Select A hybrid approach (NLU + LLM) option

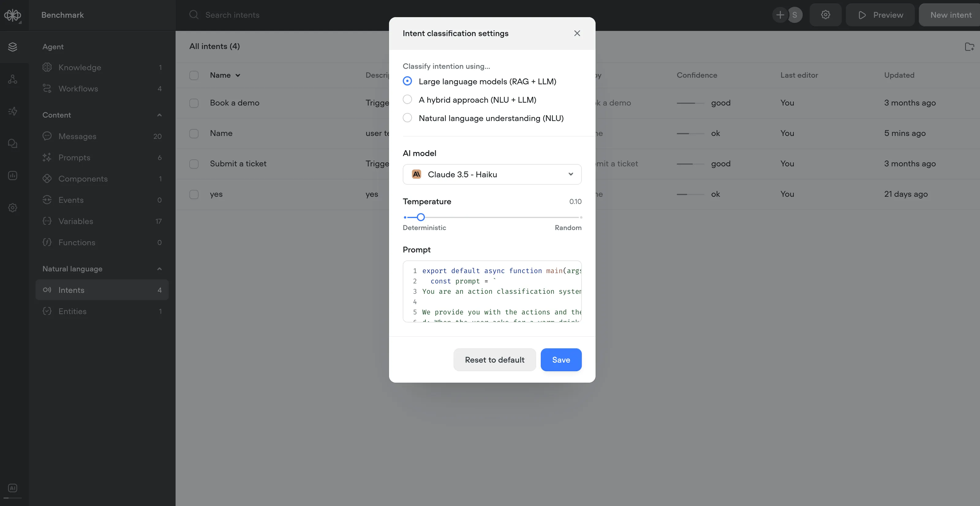click(407, 100)
